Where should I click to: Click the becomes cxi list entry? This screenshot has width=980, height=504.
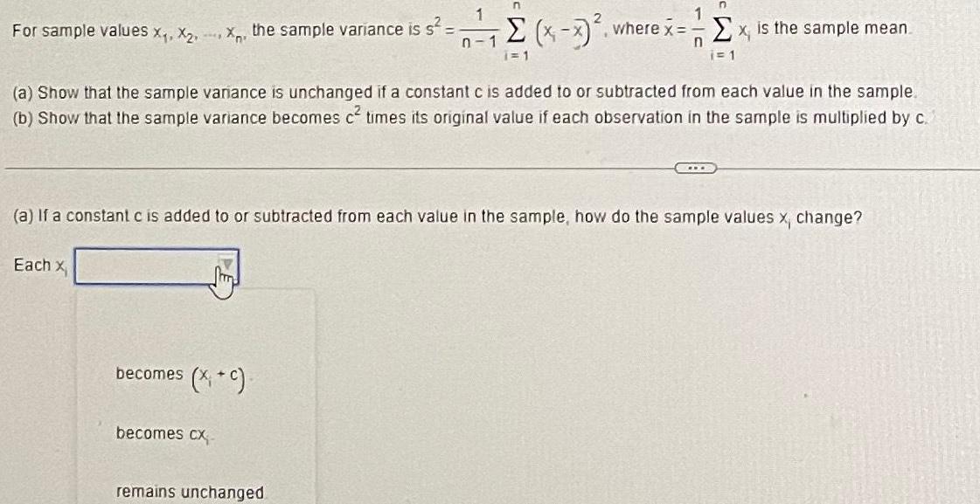(160, 432)
